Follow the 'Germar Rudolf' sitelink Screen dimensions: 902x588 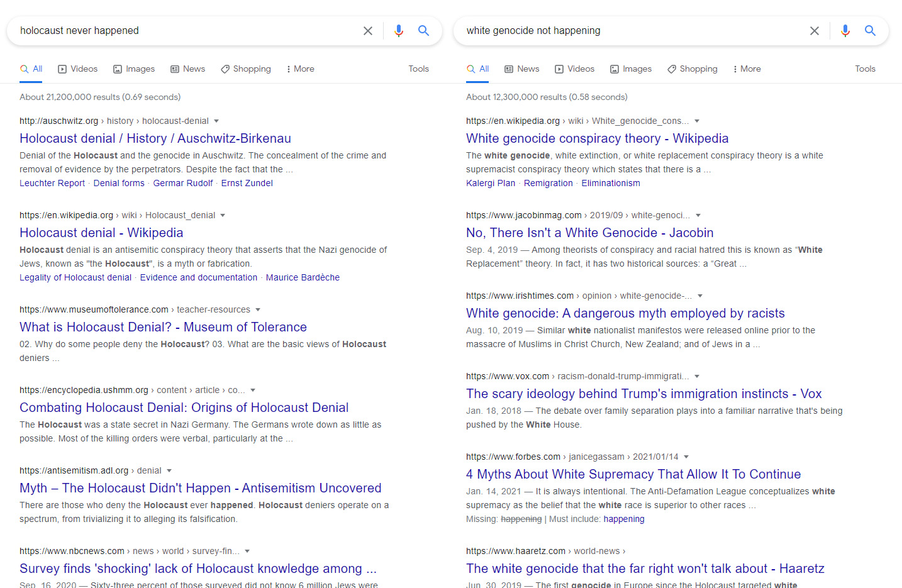point(183,184)
